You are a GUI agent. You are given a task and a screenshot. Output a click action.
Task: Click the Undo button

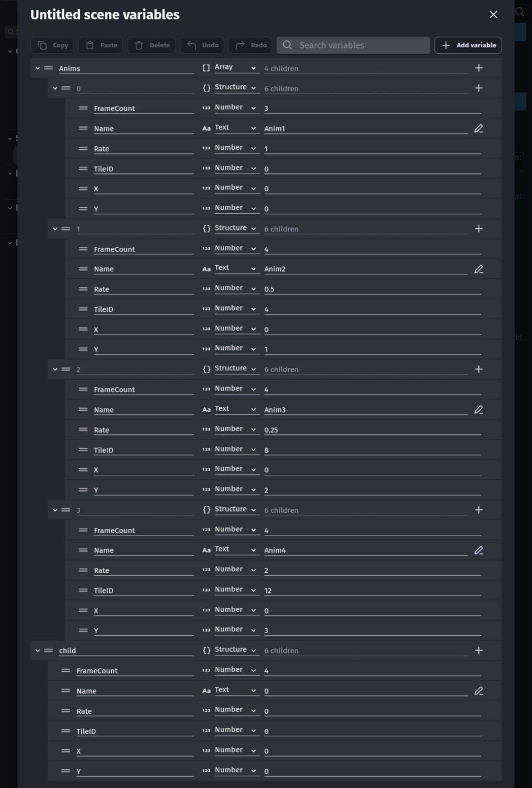(x=202, y=45)
